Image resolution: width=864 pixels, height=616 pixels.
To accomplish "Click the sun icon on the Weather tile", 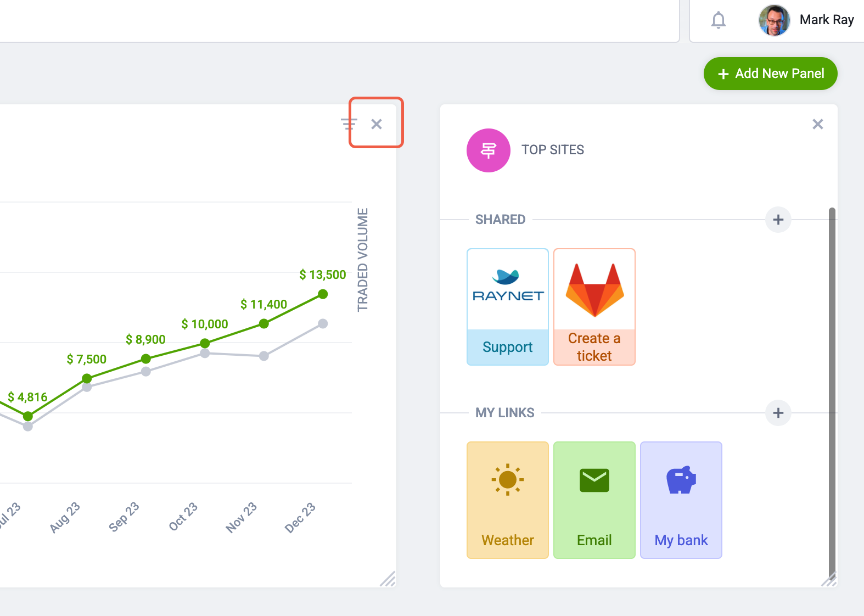I will pyautogui.click(x=507, y=479).
